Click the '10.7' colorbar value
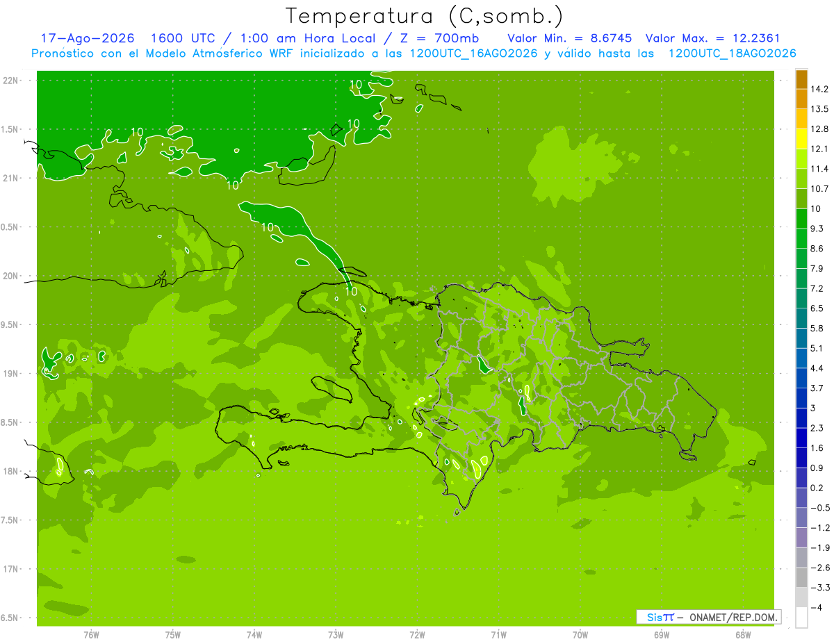This screenshot has height=644, width=834. (819, 189)
